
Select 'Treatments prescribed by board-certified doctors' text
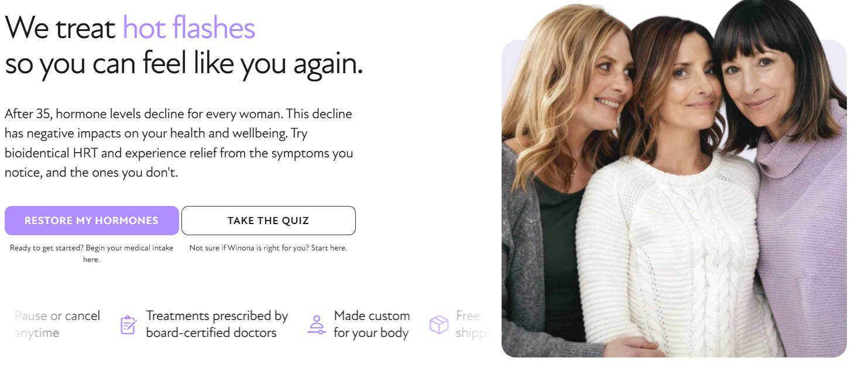click(217, 324)
